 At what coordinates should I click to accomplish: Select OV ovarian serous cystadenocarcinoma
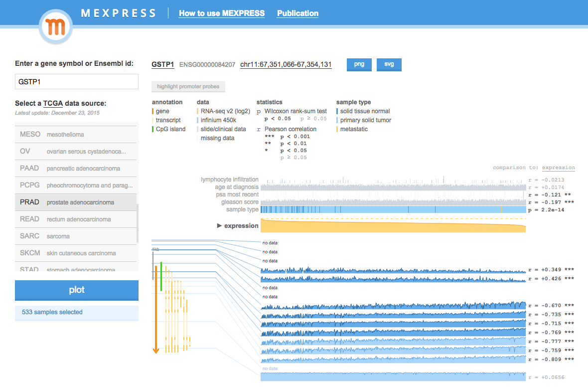(76, 151)
